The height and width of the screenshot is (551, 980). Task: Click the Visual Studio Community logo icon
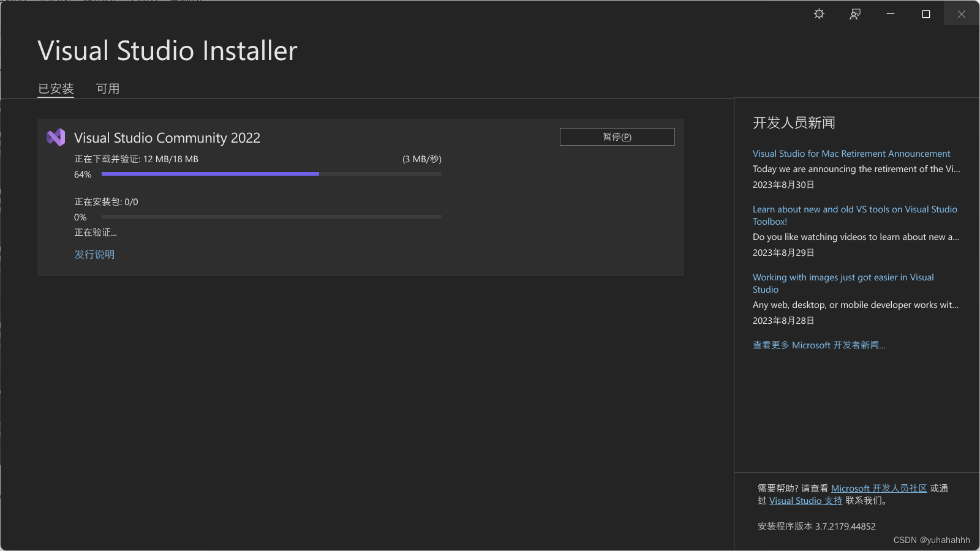tap(56, 137)
